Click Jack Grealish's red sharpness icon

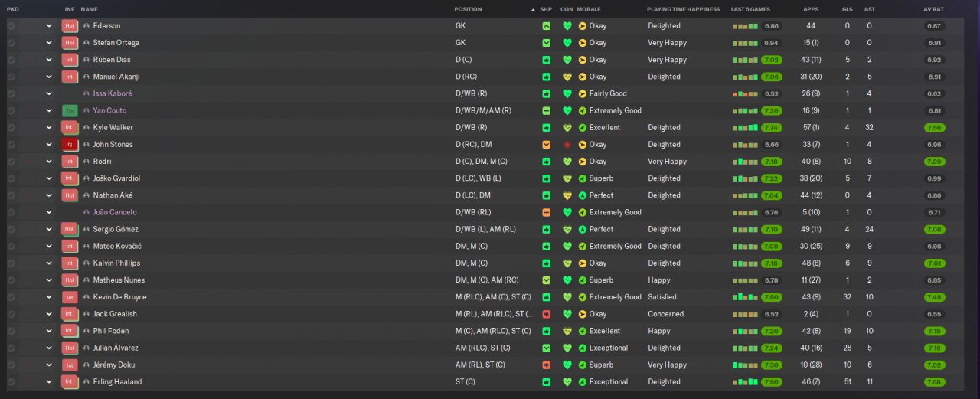pos(546,314)
